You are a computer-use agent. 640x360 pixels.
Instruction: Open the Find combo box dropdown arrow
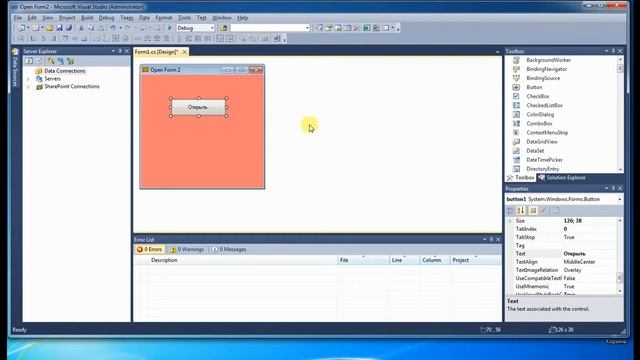(x=307, y=28)
